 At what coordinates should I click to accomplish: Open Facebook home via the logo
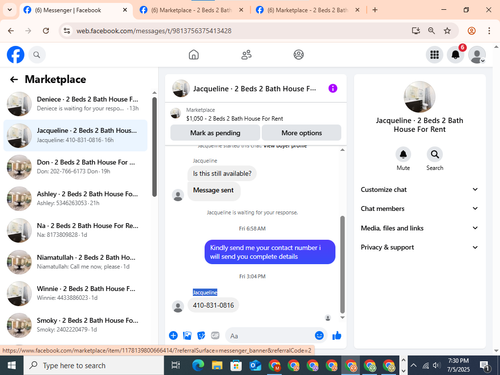click(x=16, y=55)
